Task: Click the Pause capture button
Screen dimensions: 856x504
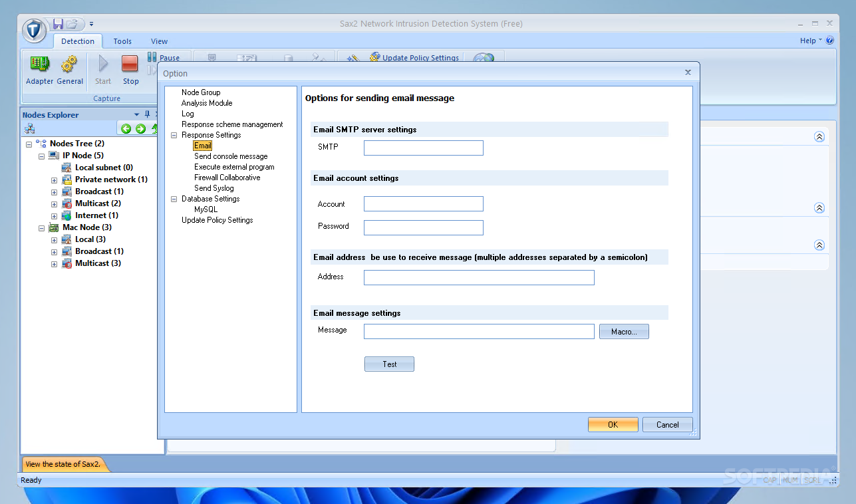Action: point(164,58)
